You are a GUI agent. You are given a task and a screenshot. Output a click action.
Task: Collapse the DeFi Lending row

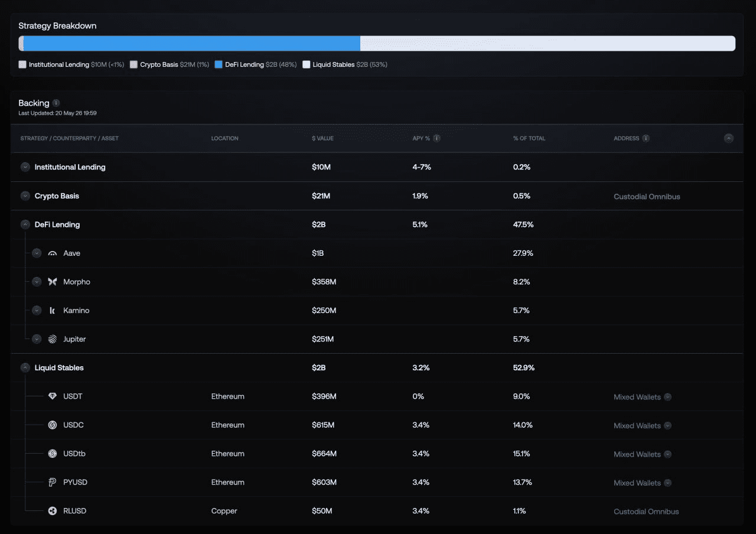[25, 224]
